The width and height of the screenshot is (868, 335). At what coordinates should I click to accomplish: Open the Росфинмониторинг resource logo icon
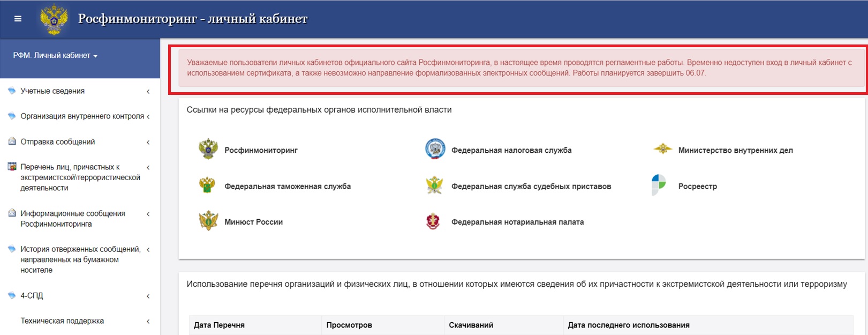pos(208,150)
